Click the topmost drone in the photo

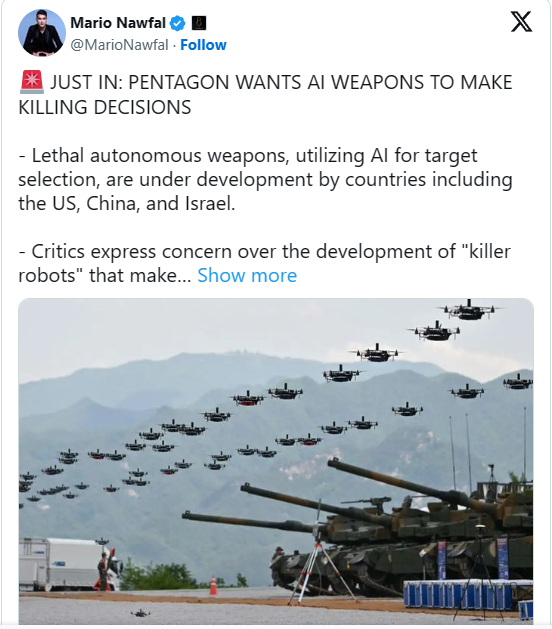click(x=469, y=310)
